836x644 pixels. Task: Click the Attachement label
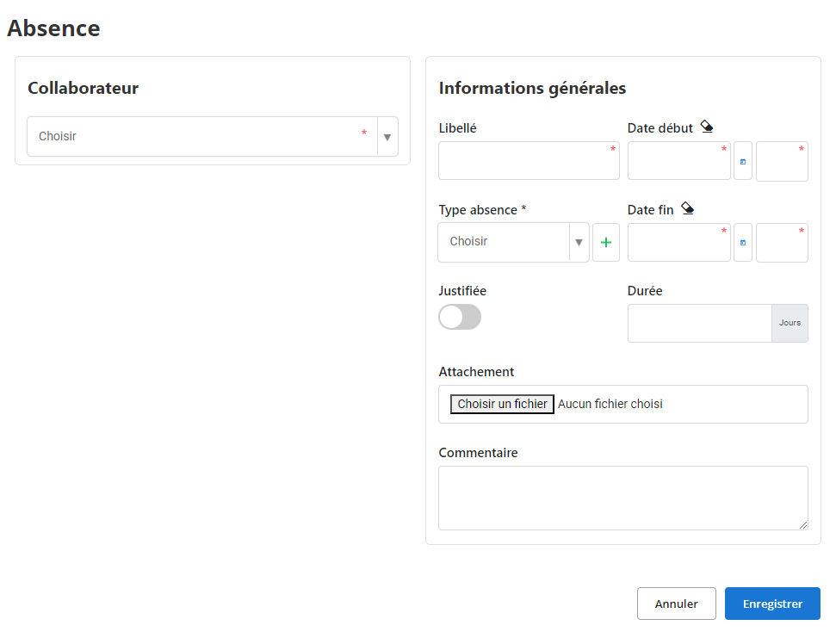click(x=476, y=372)
